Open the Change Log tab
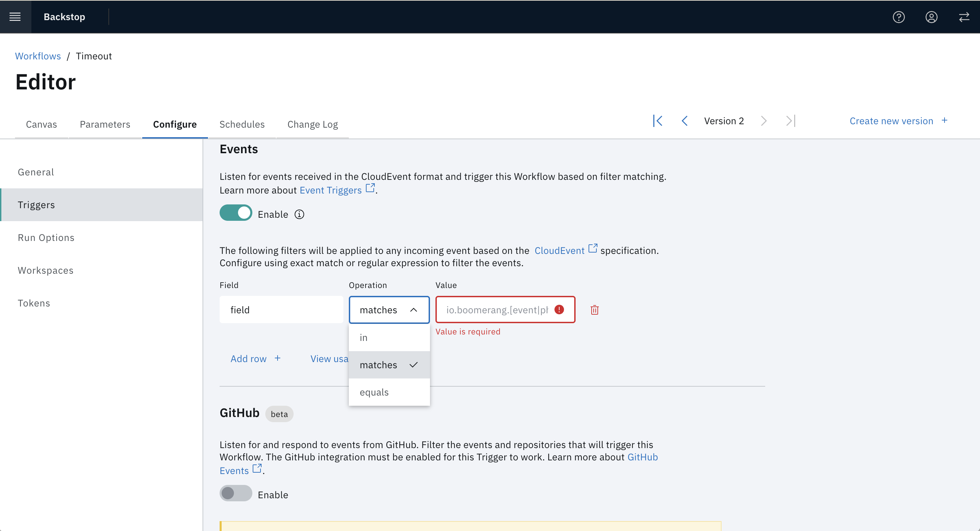The image size is (980, 531). tap(312, 125)
